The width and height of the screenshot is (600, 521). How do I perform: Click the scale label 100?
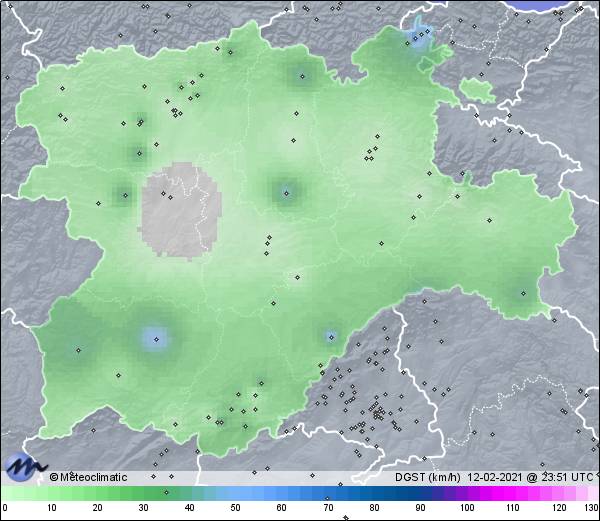467,508
